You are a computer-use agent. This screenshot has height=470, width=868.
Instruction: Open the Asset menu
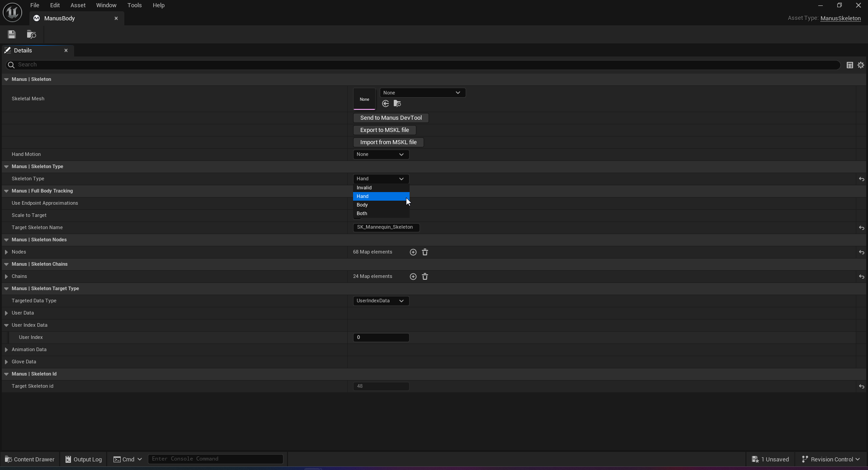[x=78, y=5]
